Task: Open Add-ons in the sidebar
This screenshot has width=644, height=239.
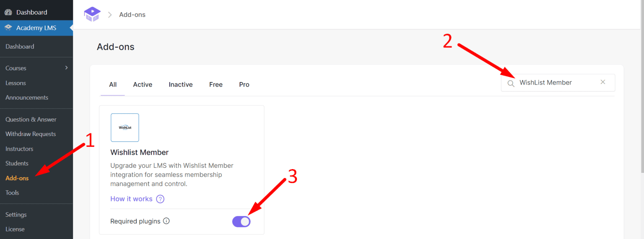Action: pyautogui.click(x=17, y=178)
